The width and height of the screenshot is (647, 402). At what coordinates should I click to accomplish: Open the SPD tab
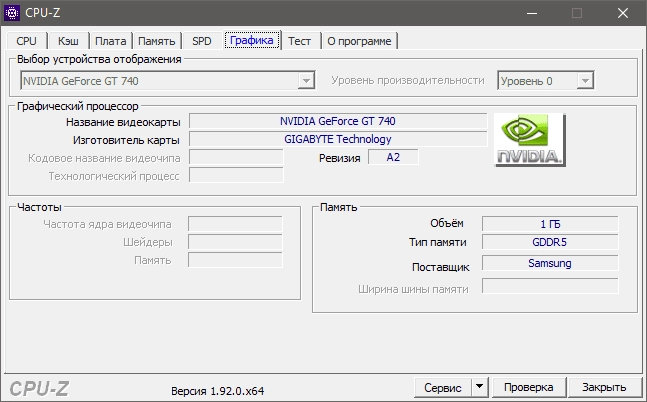(x=202, y=41)
